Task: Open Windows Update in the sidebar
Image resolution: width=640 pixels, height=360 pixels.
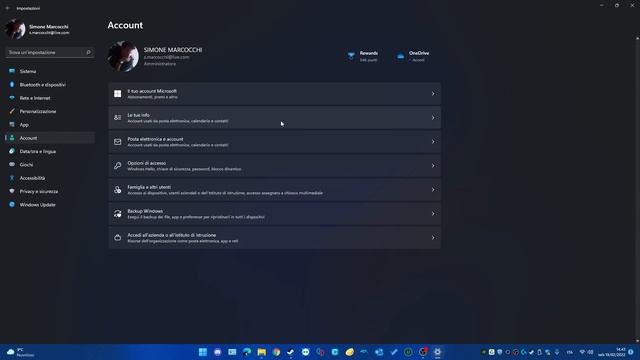Action: [50, 205]
